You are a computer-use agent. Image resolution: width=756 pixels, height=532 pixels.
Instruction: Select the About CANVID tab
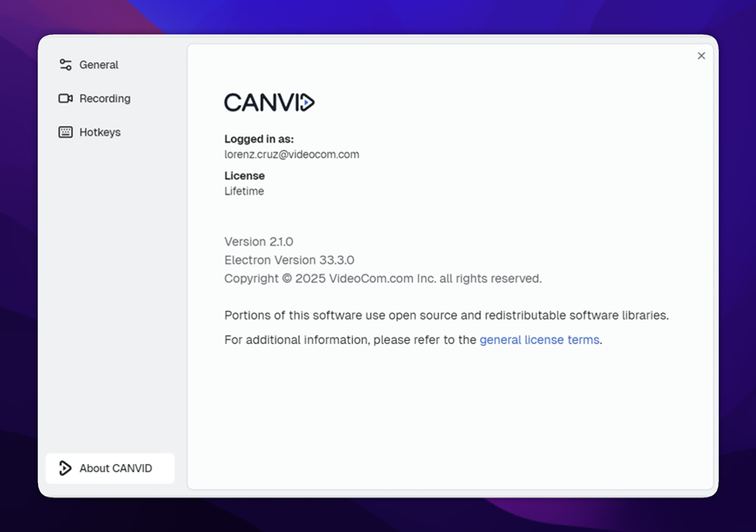click(x=110, y=468)
